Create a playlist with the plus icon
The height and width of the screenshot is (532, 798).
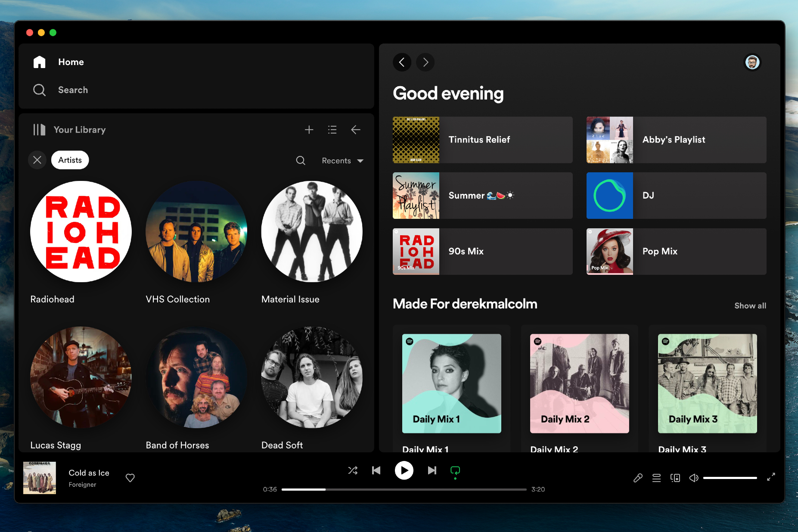coord(309,130)
